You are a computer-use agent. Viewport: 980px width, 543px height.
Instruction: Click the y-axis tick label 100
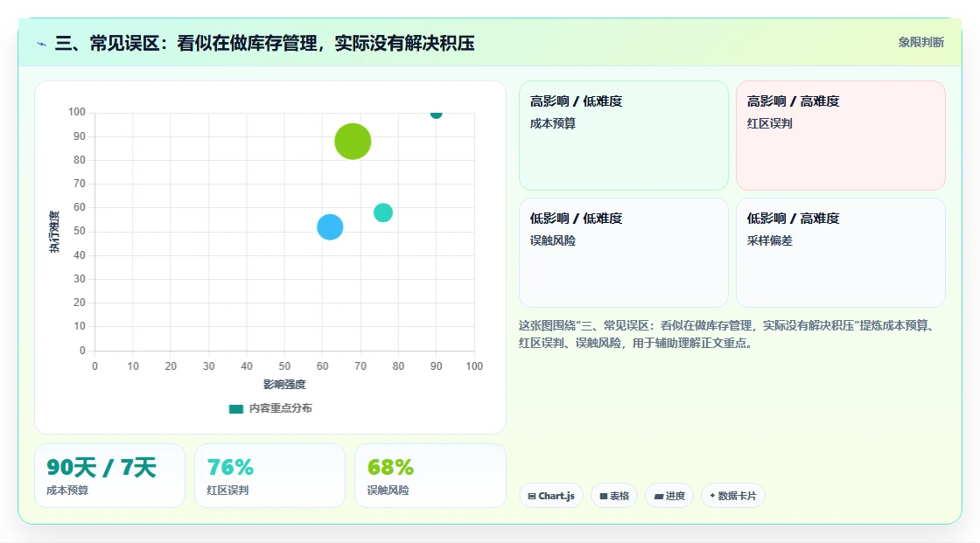pyautogui.click(x=77, y=112)
